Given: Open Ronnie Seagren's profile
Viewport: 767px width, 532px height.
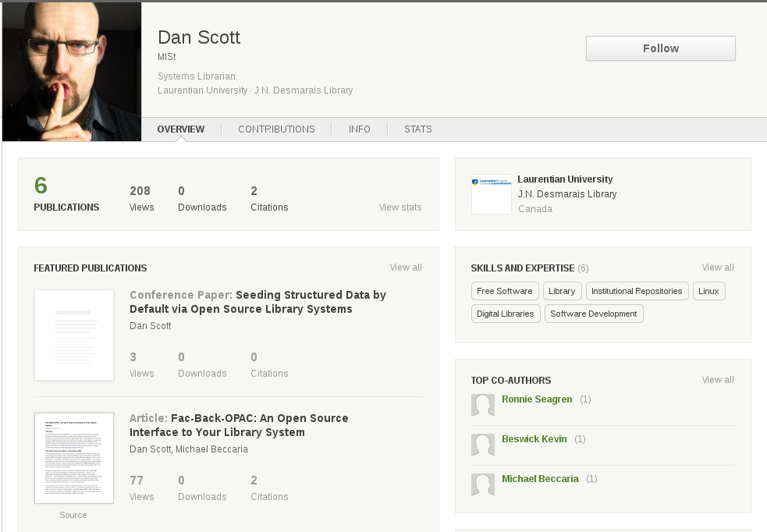Looking at the screenshot, I should point(537,399).
